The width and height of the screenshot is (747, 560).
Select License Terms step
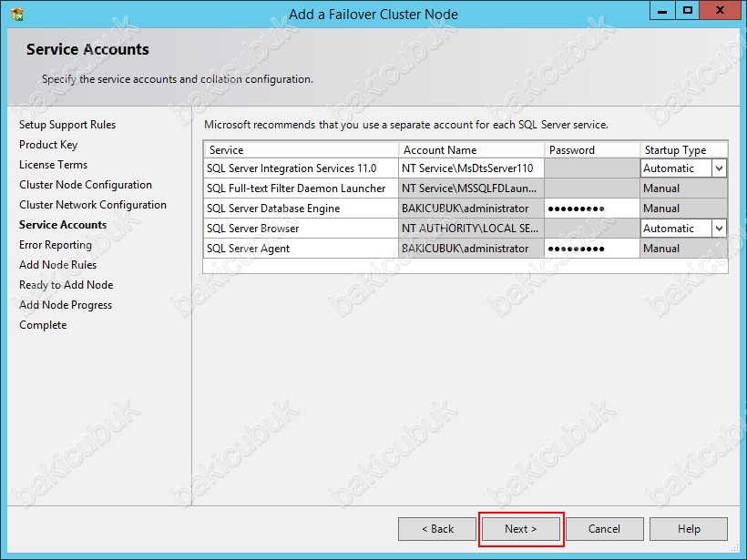[54, 165]
